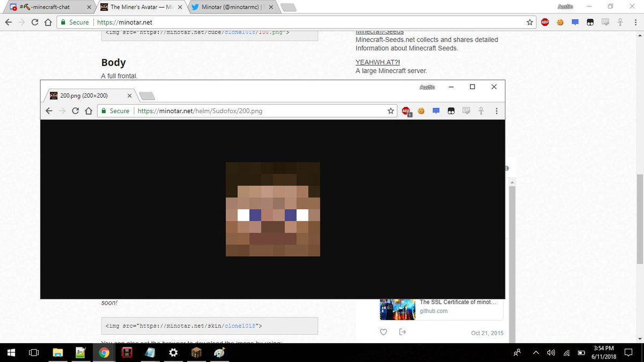Click the Austin profile button in front window
This screenshot has width=644, height=362.
click(x=427, y=87)
